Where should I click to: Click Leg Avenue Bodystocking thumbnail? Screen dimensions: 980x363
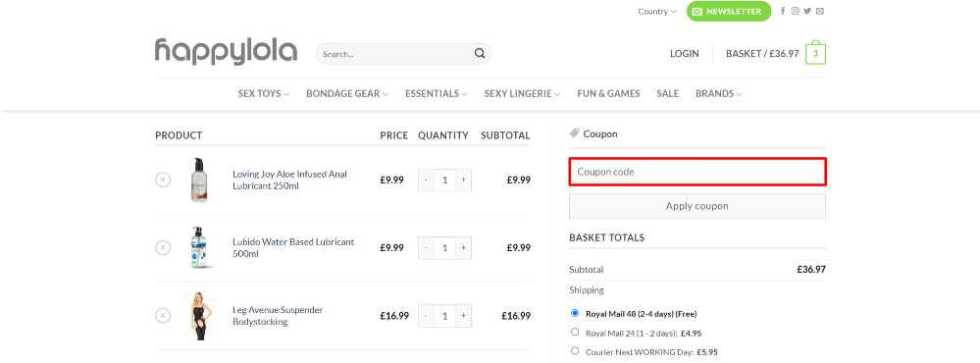point(199,316)
